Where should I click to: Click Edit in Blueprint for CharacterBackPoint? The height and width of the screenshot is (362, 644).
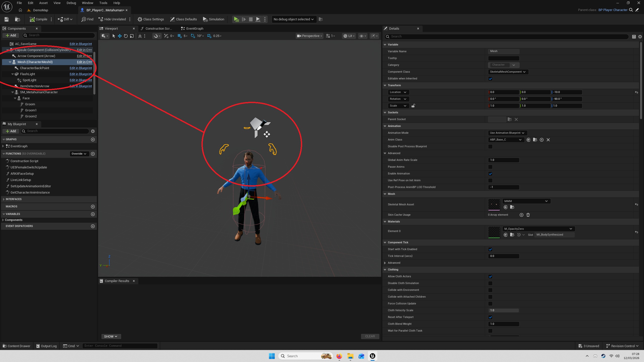coord(80,68)
